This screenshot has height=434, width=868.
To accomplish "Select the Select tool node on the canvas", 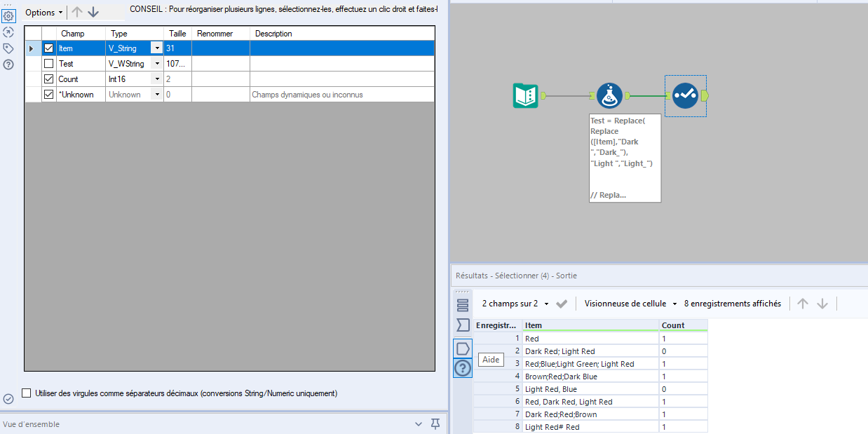I will [685, 95].
